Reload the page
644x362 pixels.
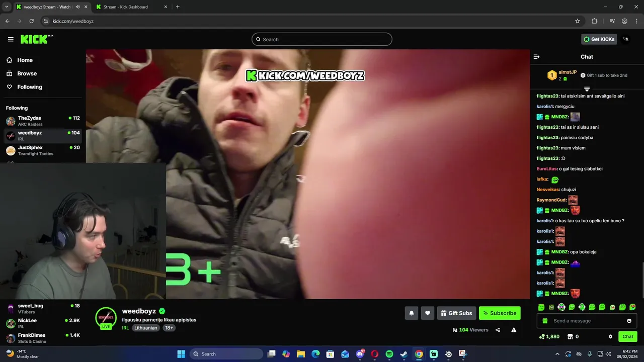(31, 21)
